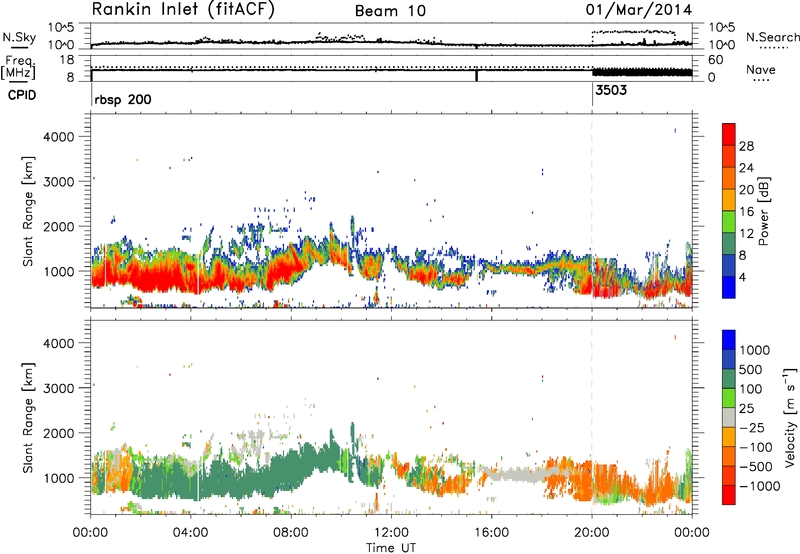Click the '08:00' time tick label
Viewport: 800px width, 554px height.
coord(291,533)
